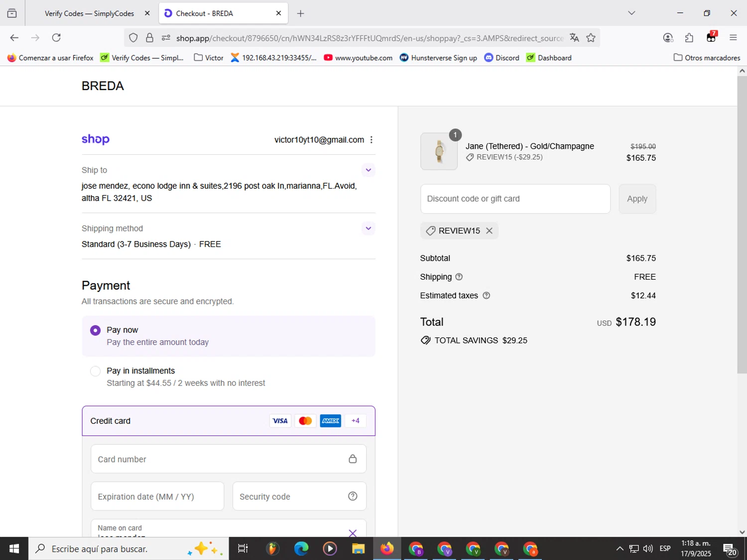Open Task View on the taskbar
747x560 pixels.
coord(243,549)
